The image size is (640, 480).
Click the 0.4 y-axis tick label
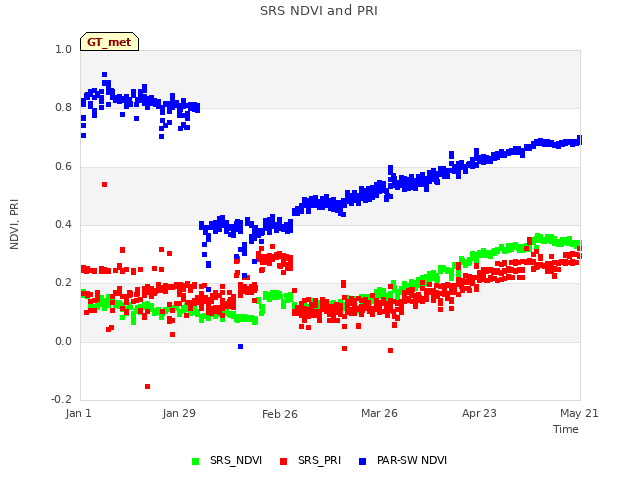pos(63,224)
